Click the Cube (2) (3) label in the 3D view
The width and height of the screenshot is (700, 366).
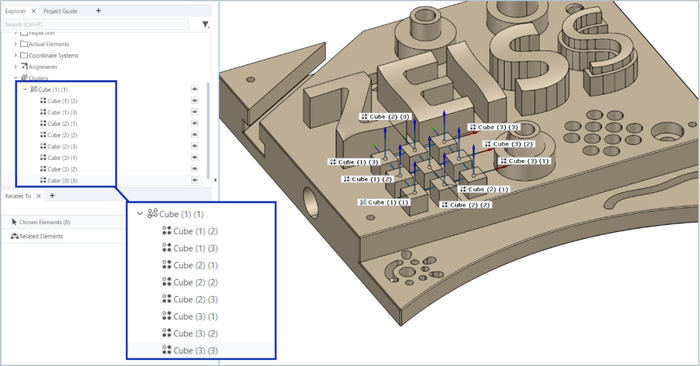(x=385, y=116)
